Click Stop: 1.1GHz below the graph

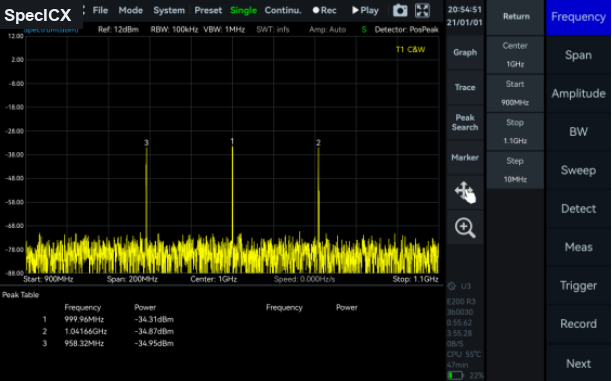click(x=415, y=279)
